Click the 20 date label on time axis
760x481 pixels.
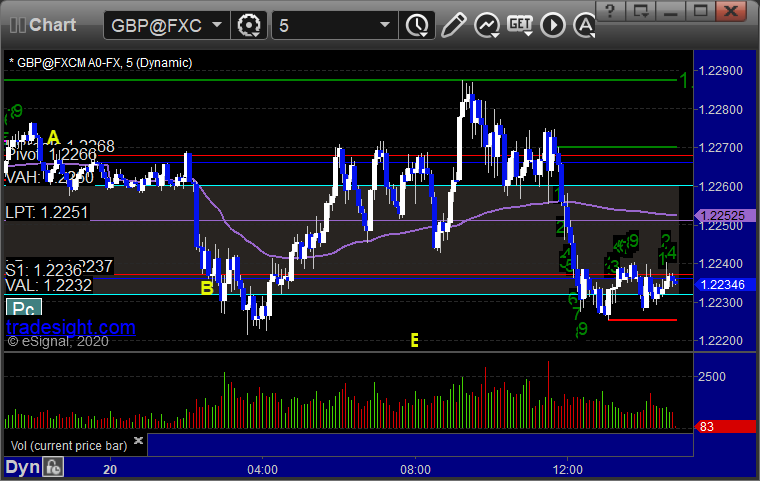(110, 469)
